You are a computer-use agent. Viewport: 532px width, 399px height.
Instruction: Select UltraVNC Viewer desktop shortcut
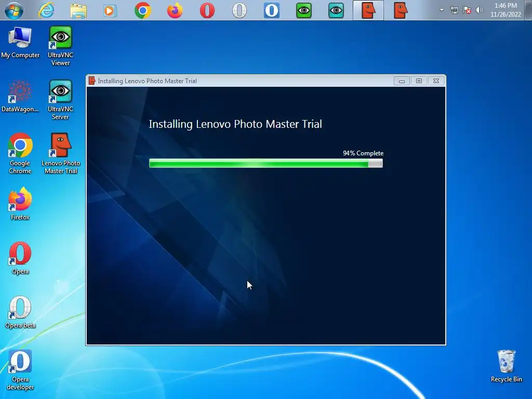pyautogui.click(x=60, y=46)
